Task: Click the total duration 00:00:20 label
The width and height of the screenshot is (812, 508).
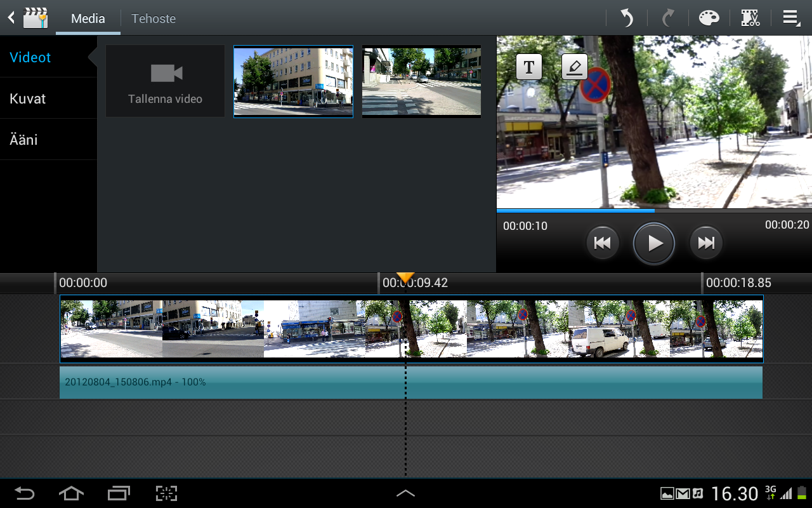Action: pyautogui.click(x=787, y=225)
